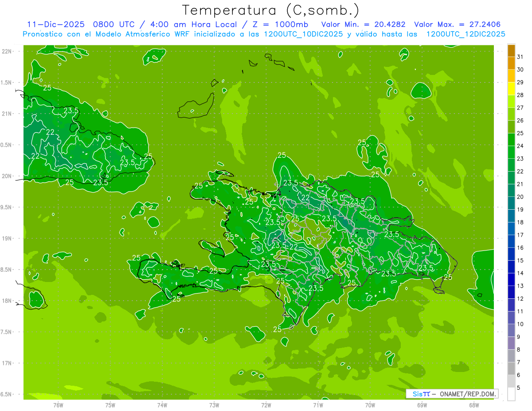Click the '75W' longitude axis label

point(110,405)
